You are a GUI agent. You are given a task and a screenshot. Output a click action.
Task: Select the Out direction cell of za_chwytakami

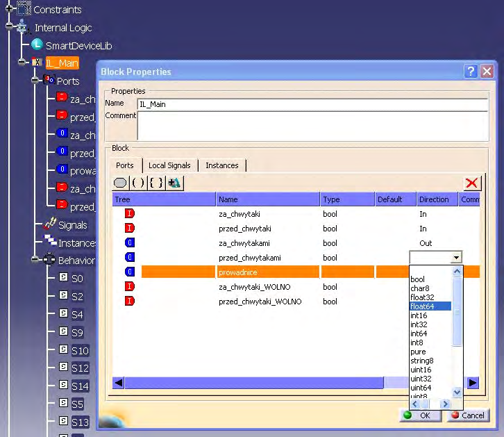tap(426, 243)
